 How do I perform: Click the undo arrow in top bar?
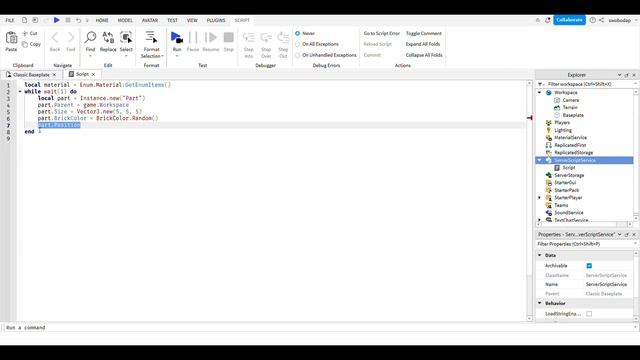[78, 20]
